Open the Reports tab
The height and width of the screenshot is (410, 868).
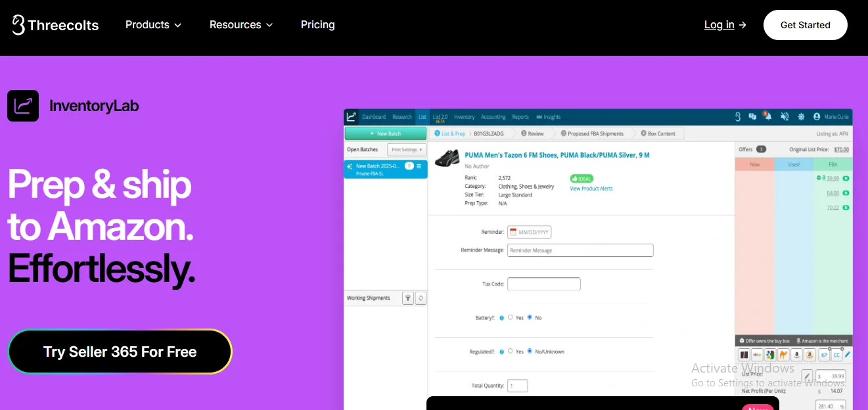[x=520, y=117]
